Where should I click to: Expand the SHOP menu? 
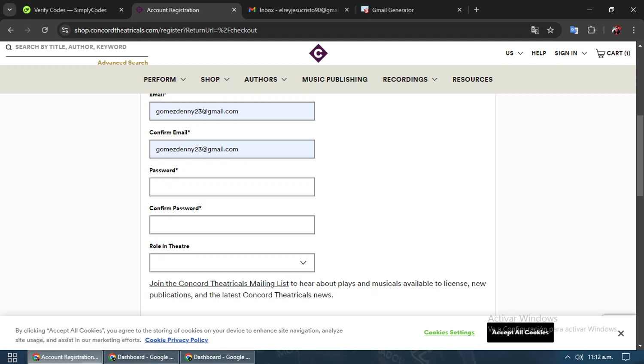[215, 80]
